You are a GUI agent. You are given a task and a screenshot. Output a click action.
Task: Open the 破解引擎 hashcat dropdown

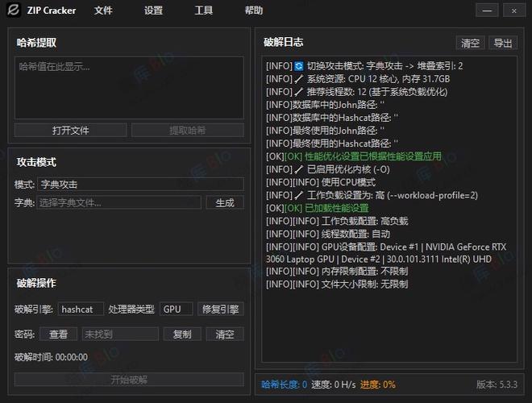(81, 309)
